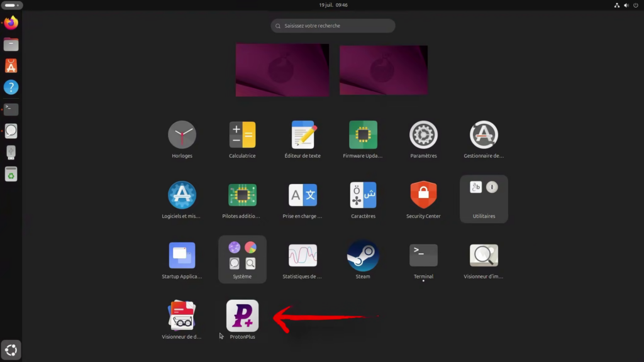Click the Ubuntu show apps button
Image resolution: width=644 pixels, height=362 pixels.
tap(11, 349)
